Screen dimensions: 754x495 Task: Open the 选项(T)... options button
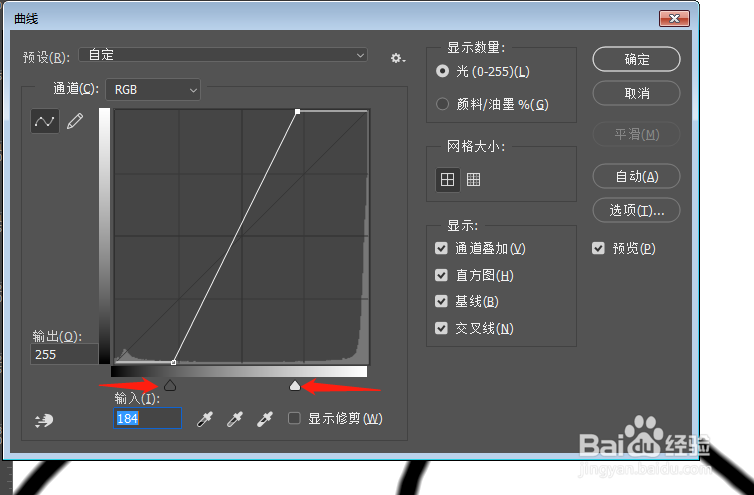coord(636,210)
